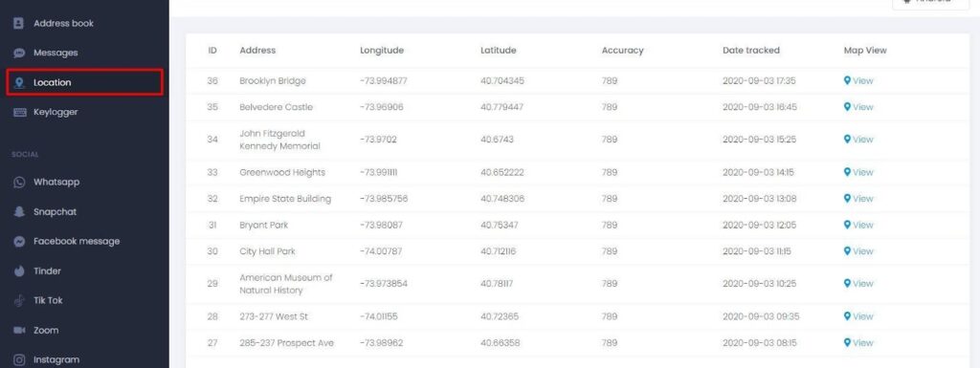Viewport: 980px width, 368px height.
Task: Click the Address column header
Action: [257, 51]
